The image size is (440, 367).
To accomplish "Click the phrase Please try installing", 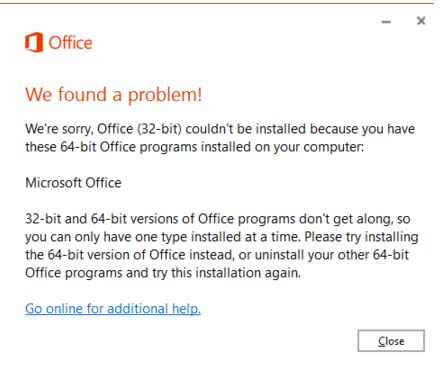I will point(361,237).
